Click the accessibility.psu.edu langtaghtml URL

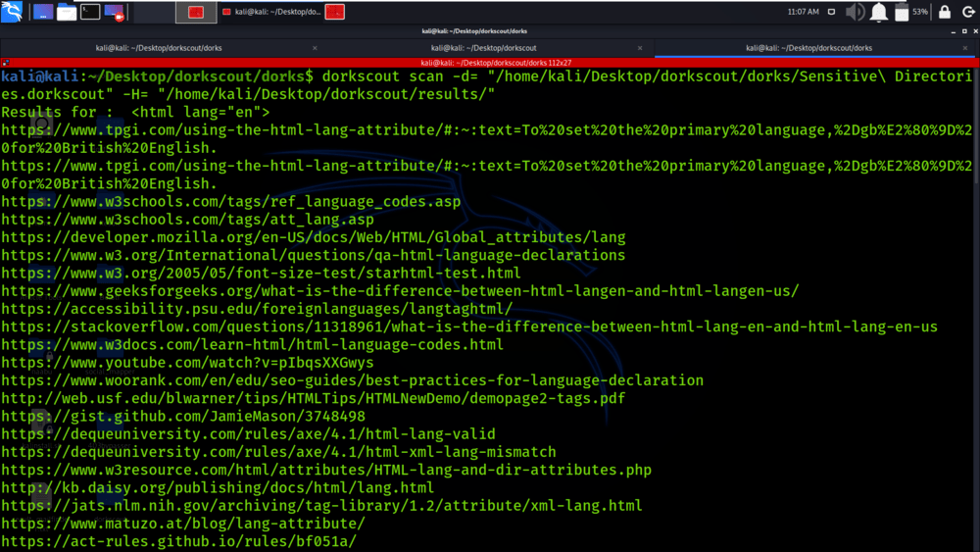pyautogui.click(x=257, y=309)
